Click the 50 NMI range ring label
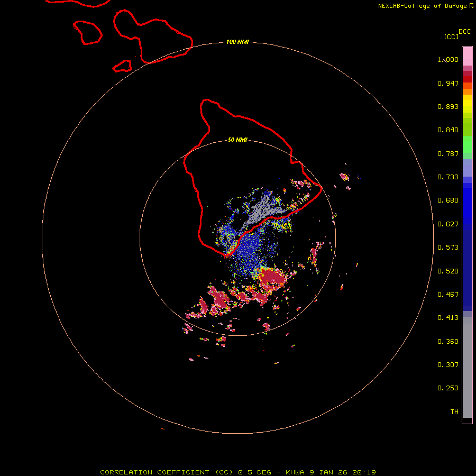The width and height of the screenshot is (476, 476). (x=237, y=140)
